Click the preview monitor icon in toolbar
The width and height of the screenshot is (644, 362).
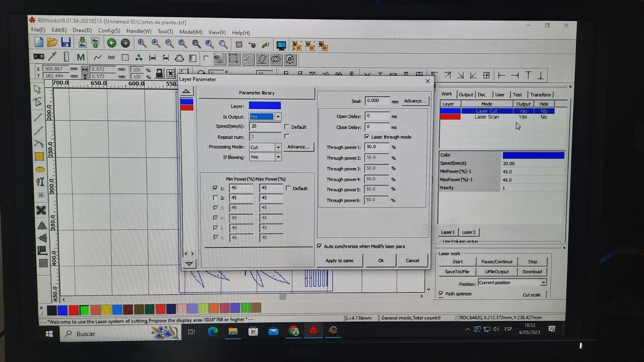tap(281, 45)
